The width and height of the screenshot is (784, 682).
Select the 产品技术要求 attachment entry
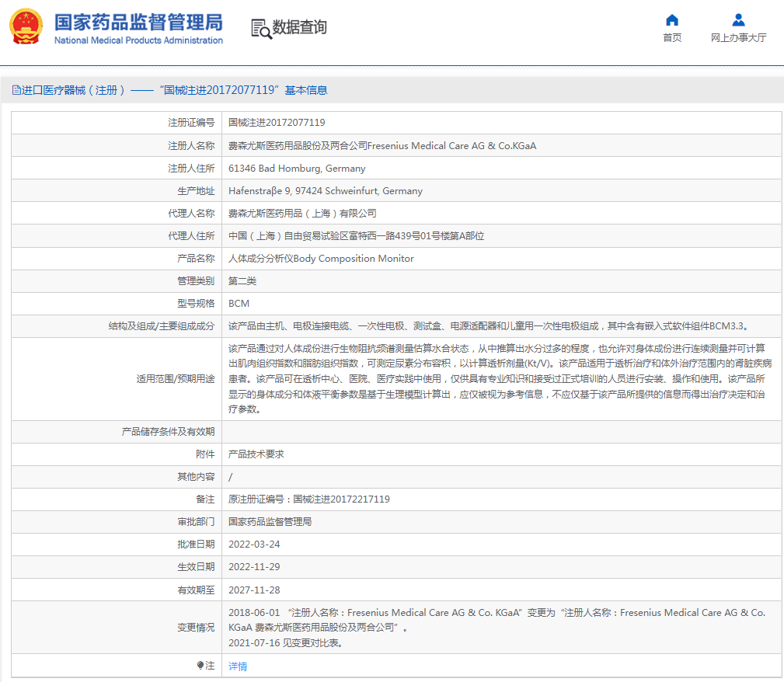click(256, 454)
